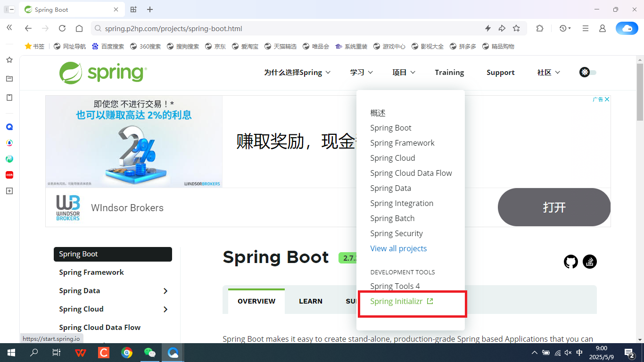Expand the 社区 navigation menu
644x362 pixels.
pyautogui.click(x=549, y=72)
